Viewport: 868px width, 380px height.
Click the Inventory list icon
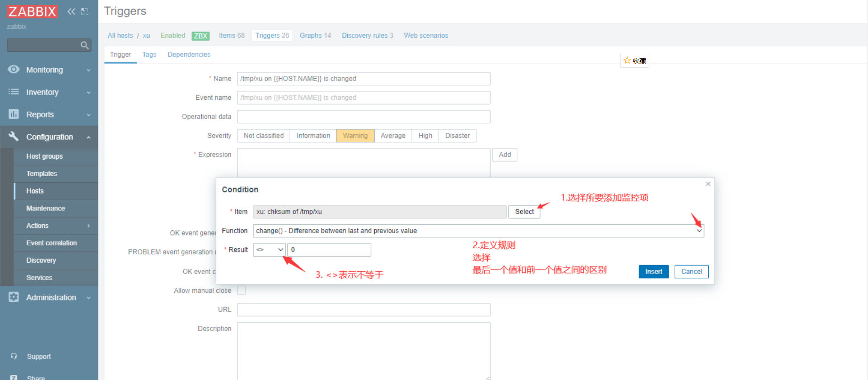[14, 92]
